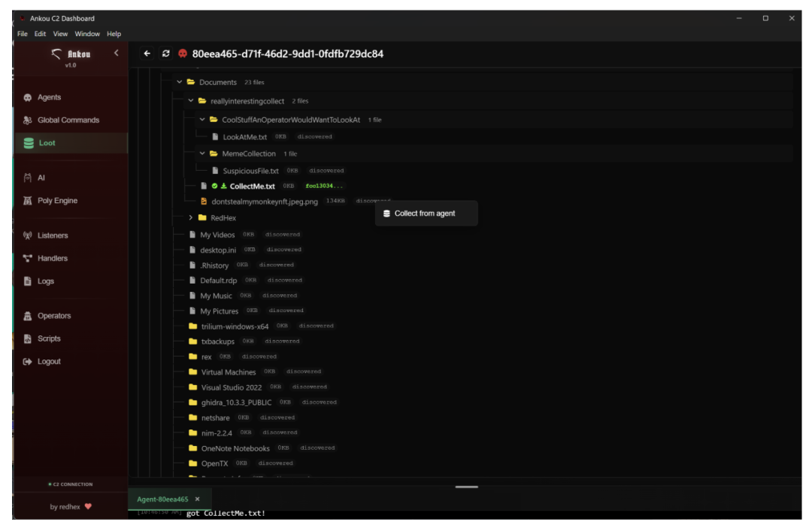This screenshot has height=531, width=812.
Task: Select the ghidra_10.3.3_PUBLIC folder
Action: click(x=236, y=402)
